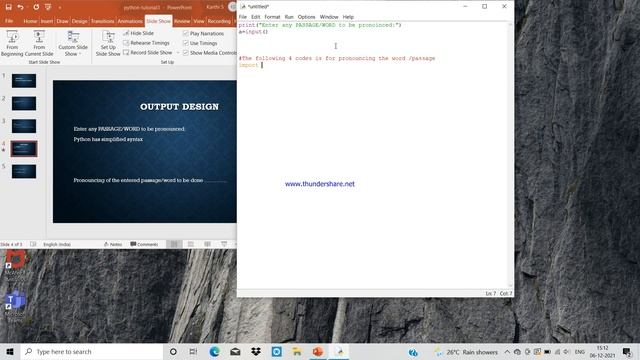Click the Windows Start button
This screenshot has height=360, width=640.
pyautogui.click(x=10, y=351)
